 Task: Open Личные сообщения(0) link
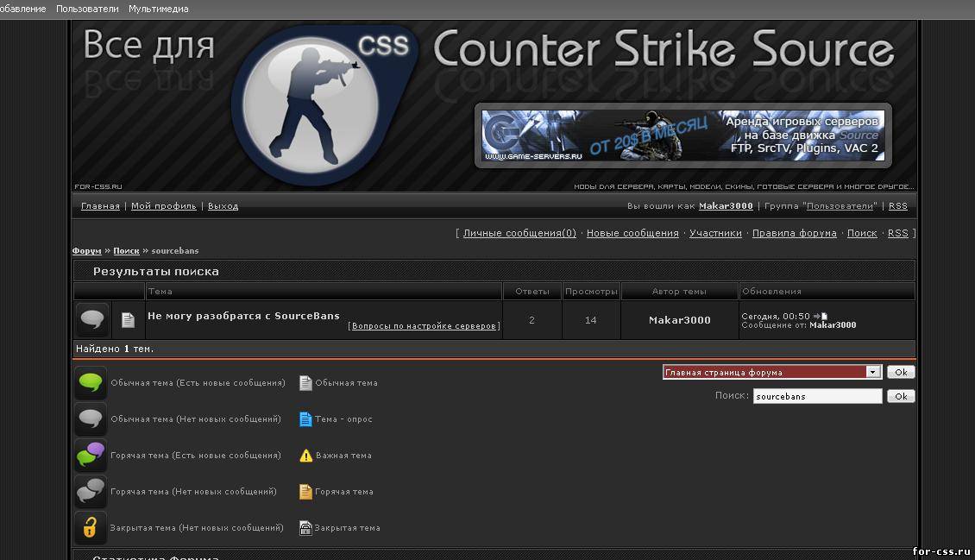(519, 233)
